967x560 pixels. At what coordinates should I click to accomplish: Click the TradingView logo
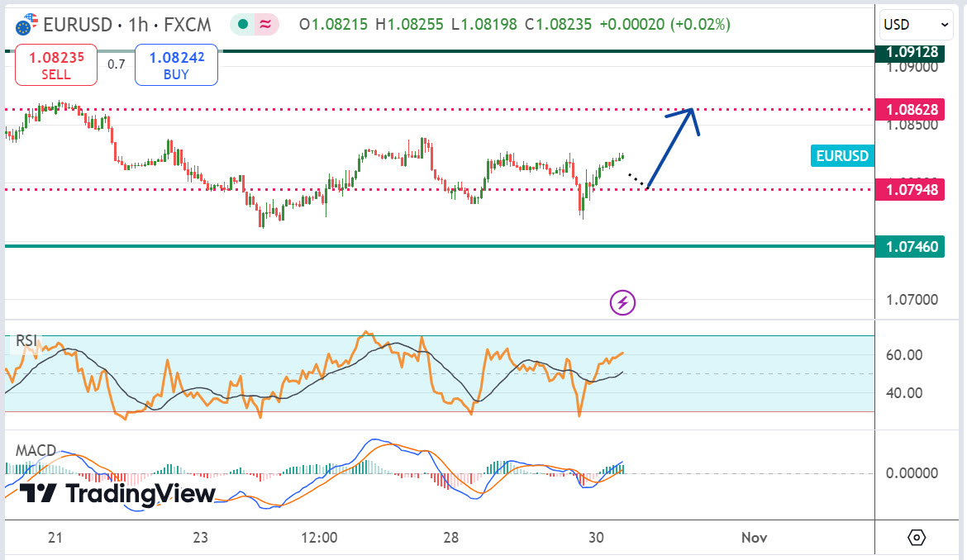coord(117,494)
